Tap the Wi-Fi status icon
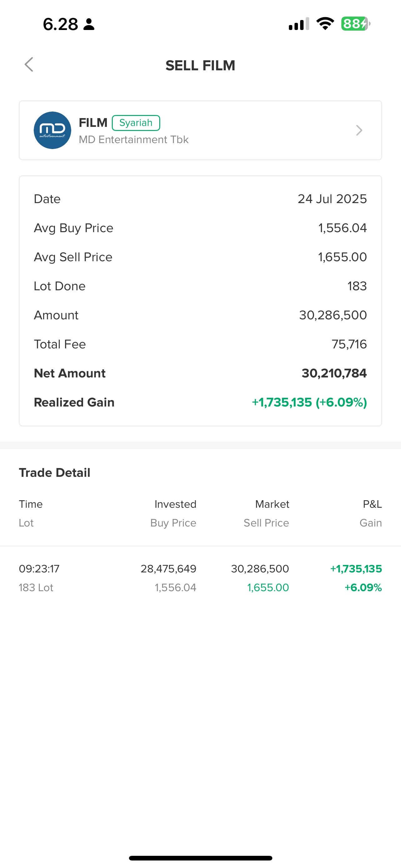401x868 pixels. click(x=325, y=24)
